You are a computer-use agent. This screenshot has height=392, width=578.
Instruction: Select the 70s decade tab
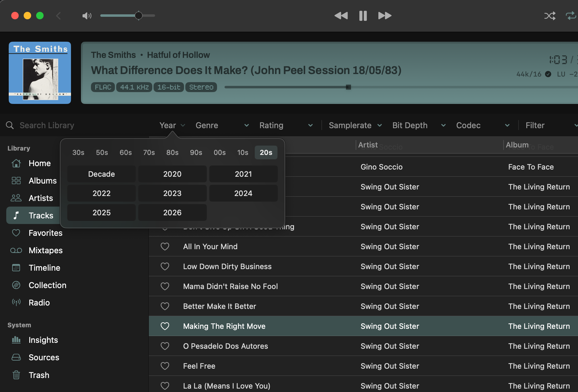[149, 152]
